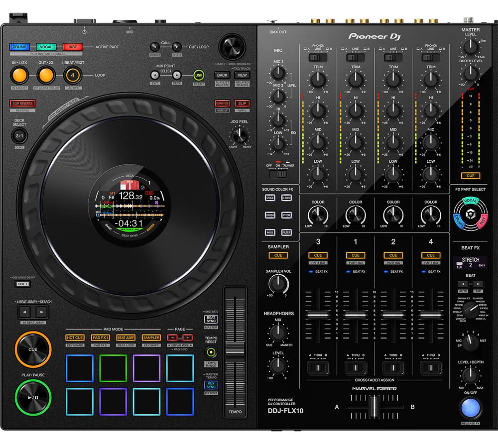Click the BEAT FX beat-left arrow button
Image resolution: width=498 pixels, height=448 pixels.
coord(463,284)
